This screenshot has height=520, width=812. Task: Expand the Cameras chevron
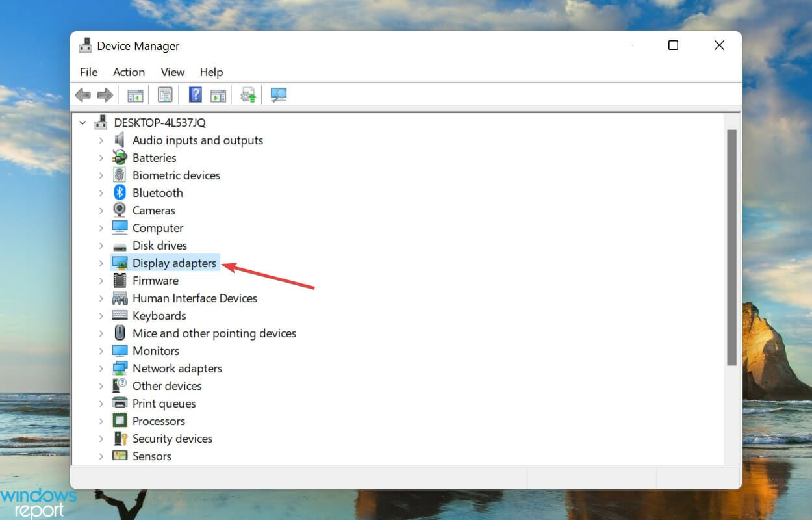(101, 211)
